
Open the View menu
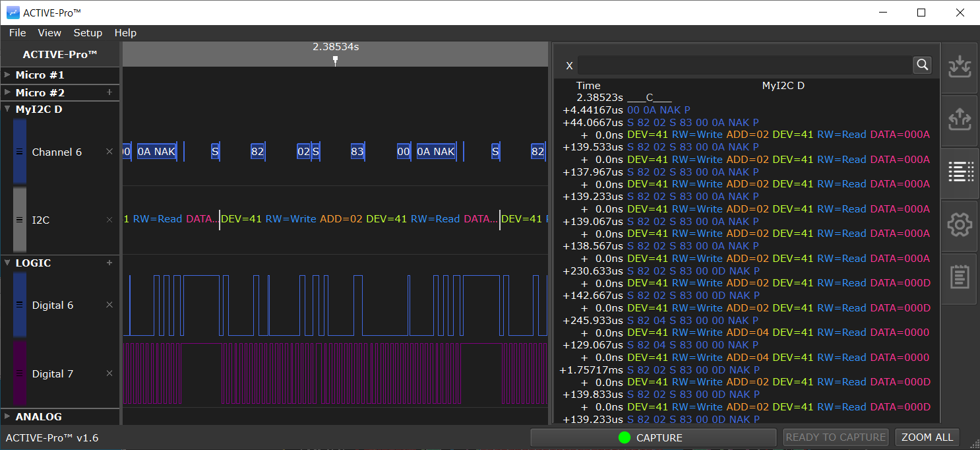49,33
